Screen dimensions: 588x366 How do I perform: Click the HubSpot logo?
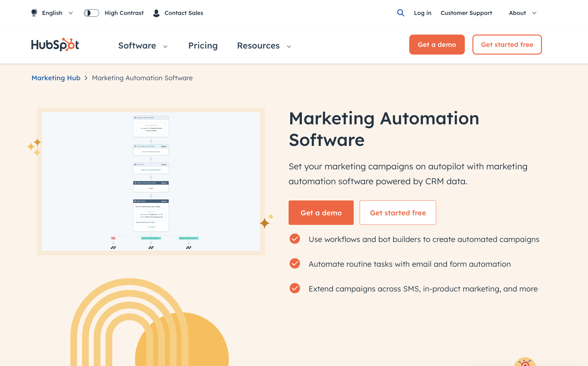(x=55, y=45)
